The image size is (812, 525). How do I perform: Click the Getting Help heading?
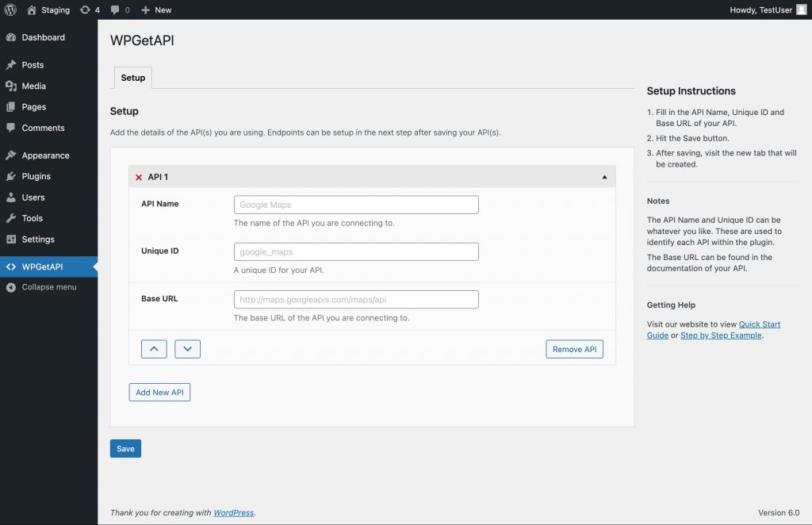pos(671,305)
